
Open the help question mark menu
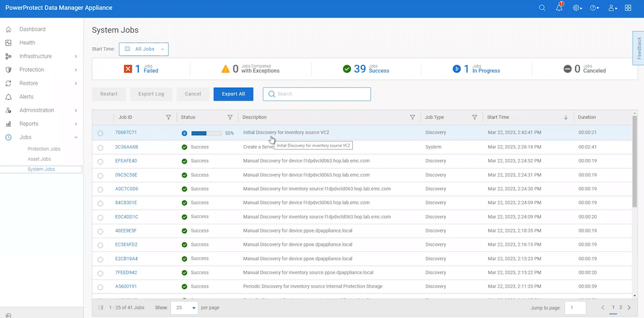pyautogui.click(x=594, y=8)
